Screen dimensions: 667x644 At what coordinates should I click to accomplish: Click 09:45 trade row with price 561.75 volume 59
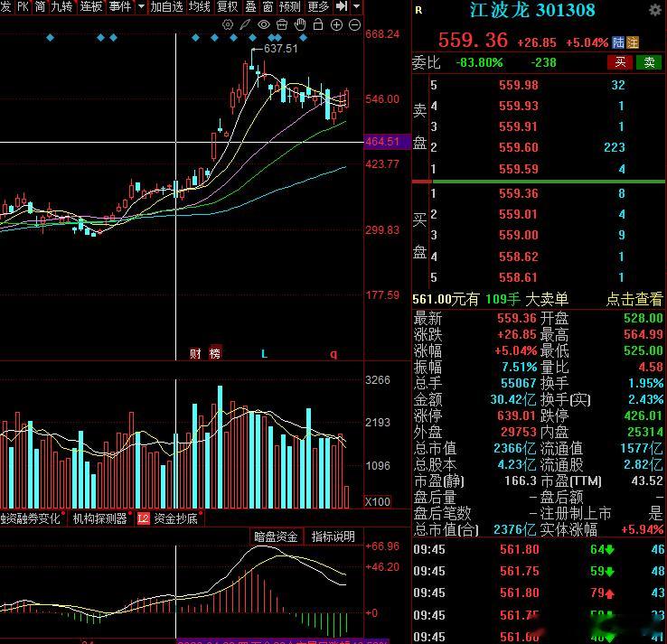[538, 572]
